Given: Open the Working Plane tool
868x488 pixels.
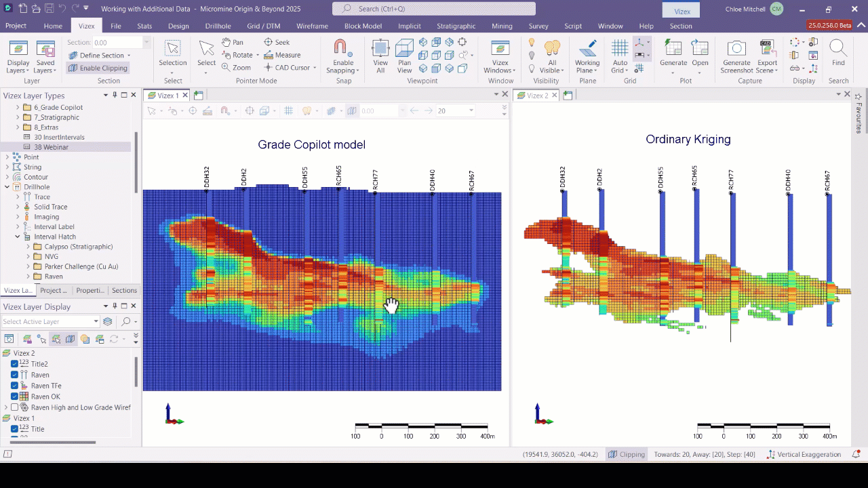Looking at the screenshot, I should [587, 57].
